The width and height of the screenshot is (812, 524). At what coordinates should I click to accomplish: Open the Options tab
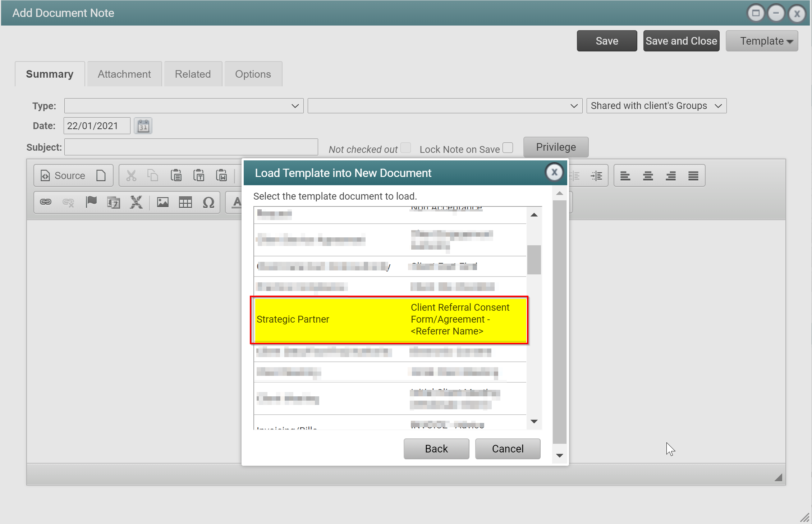[253, 74]
